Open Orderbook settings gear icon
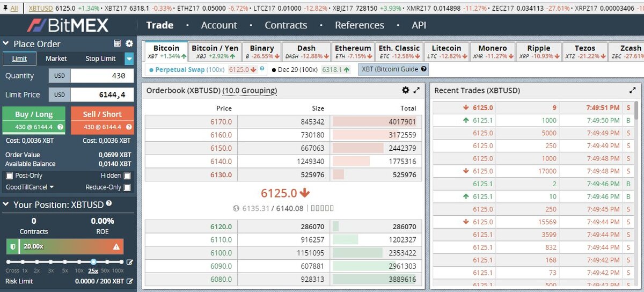Screen dimensions: 644x292 coord(406,91)
